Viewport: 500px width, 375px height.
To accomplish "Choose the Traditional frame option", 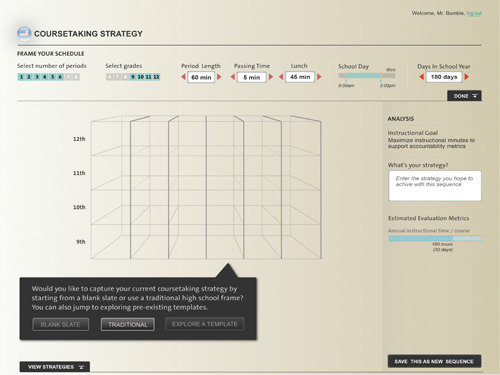I will click(128, 324).
